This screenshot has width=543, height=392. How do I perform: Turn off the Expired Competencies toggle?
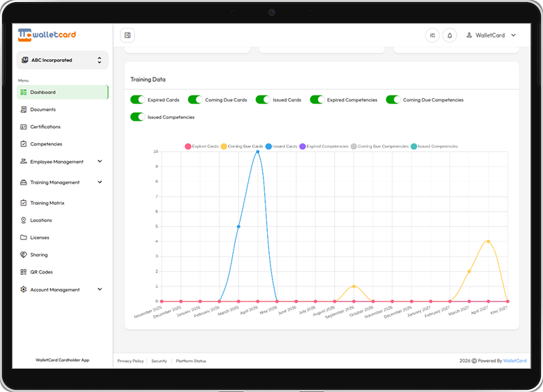pos(317,99)
